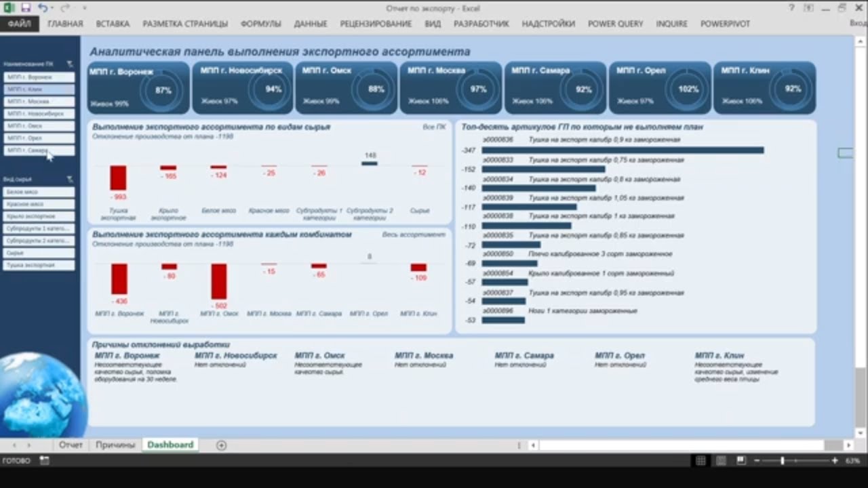Screen dimensions: 868x488
Task: Switch to the ВСТАВКА ribbon tab
Action: [113, 24]
